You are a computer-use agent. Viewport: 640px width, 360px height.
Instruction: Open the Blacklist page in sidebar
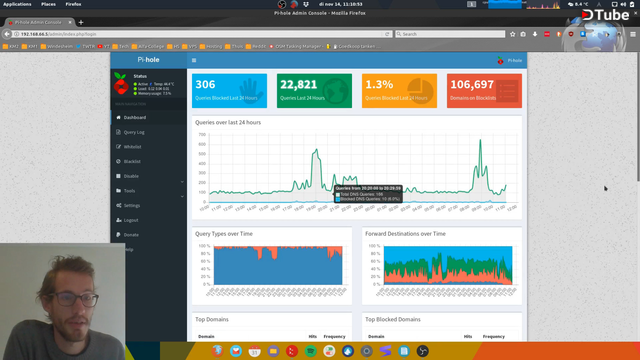click(x=149, y=162)
